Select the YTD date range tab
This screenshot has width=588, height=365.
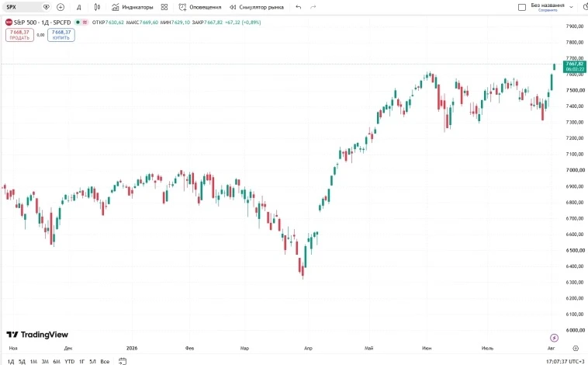(69, 361)
